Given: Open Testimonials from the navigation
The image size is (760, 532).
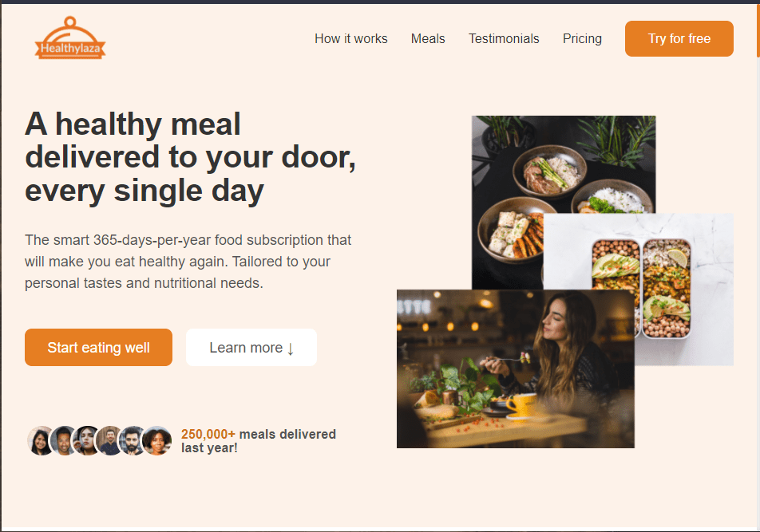Looking at the screenshot, I should click(504, 39).
